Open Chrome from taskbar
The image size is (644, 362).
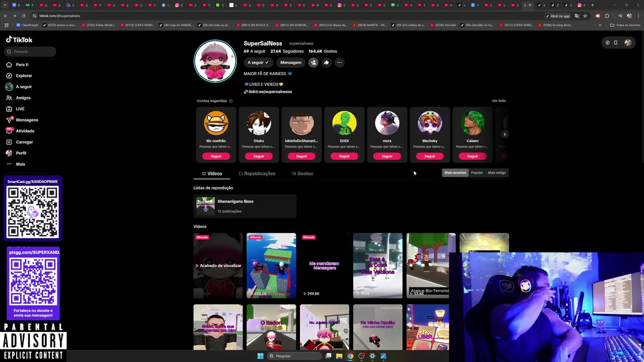tap(350, 356)
